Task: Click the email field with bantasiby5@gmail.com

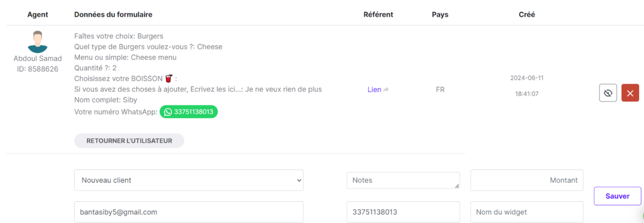Action: [x=189, y=212]
